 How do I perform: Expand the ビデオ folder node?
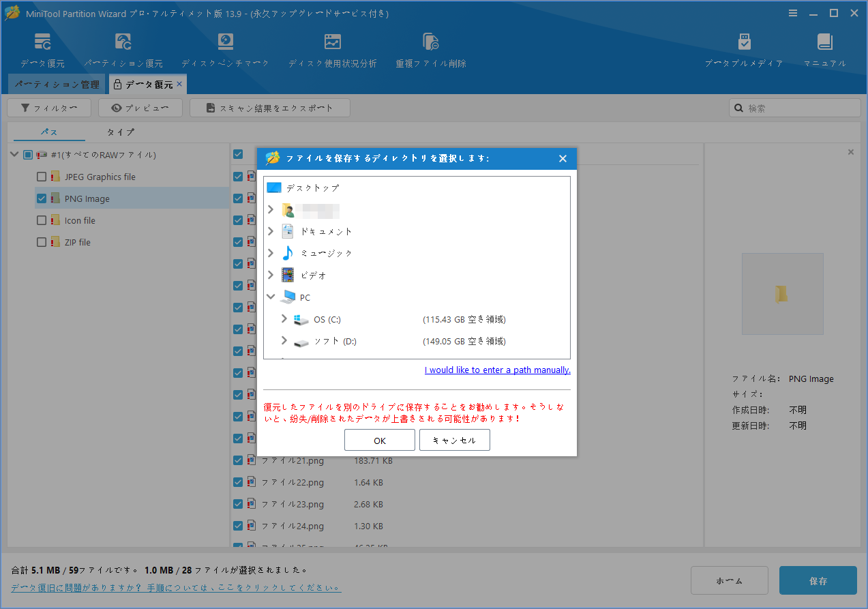pyautogui.click(x=271, y=275)
